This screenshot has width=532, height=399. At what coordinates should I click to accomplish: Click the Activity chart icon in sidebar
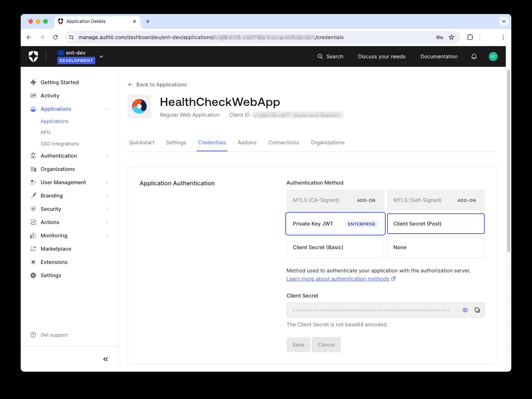(33, 96)
